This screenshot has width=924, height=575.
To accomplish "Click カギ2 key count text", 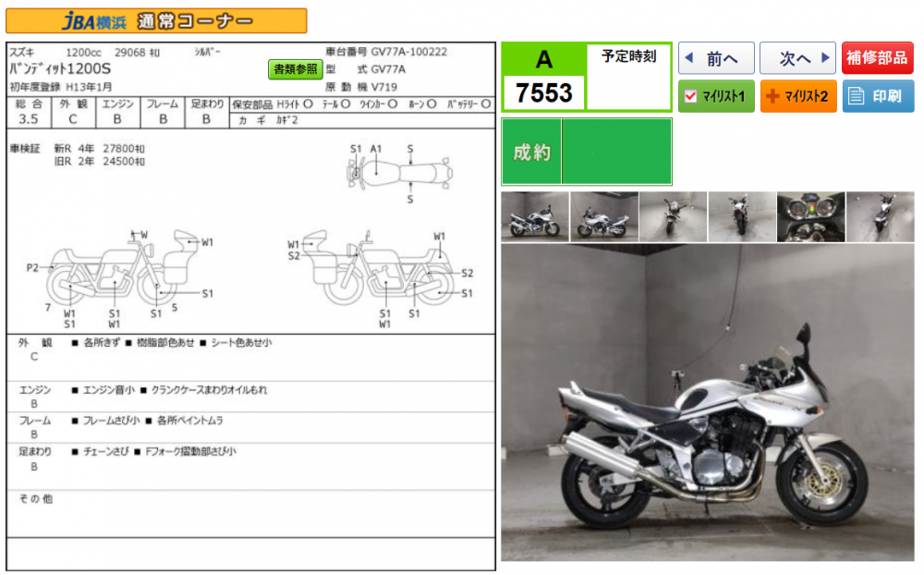I will [287, 120].
